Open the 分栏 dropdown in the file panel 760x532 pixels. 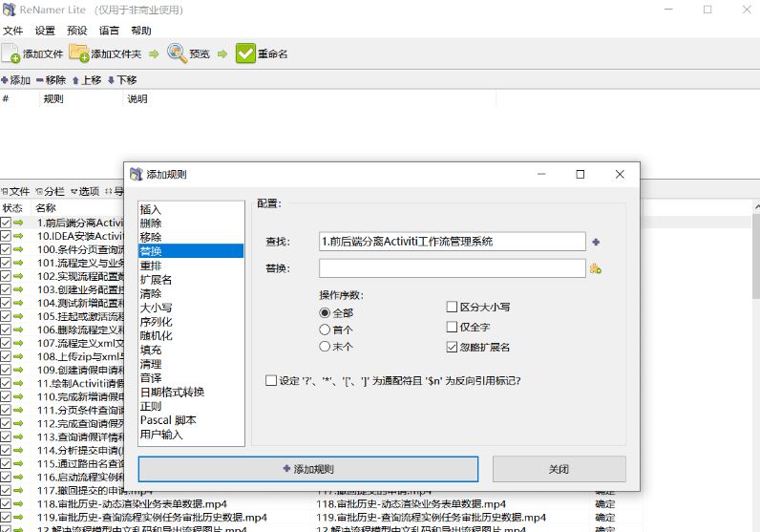click(x=50, y=191)
